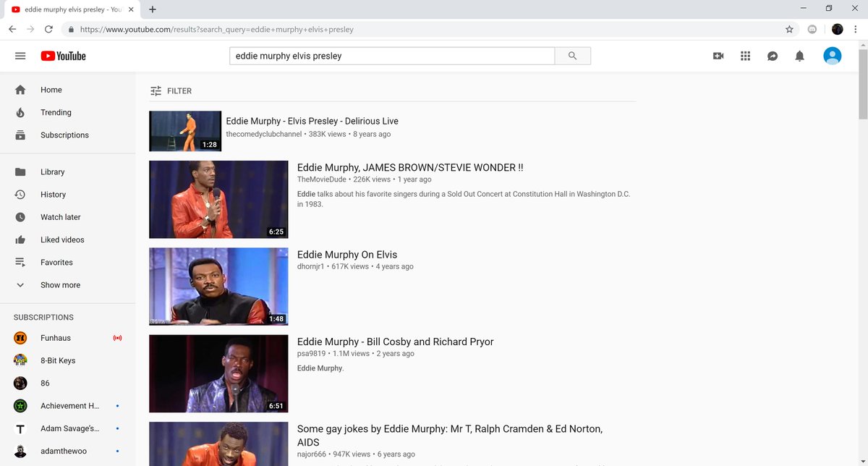
Task: Open the messages share icon
Action: pyautogui.click(x=773, y=56)
